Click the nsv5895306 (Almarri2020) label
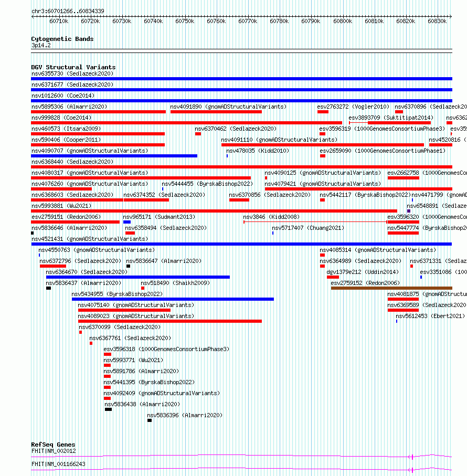467x476 pixels. click(x=69, y=107)
